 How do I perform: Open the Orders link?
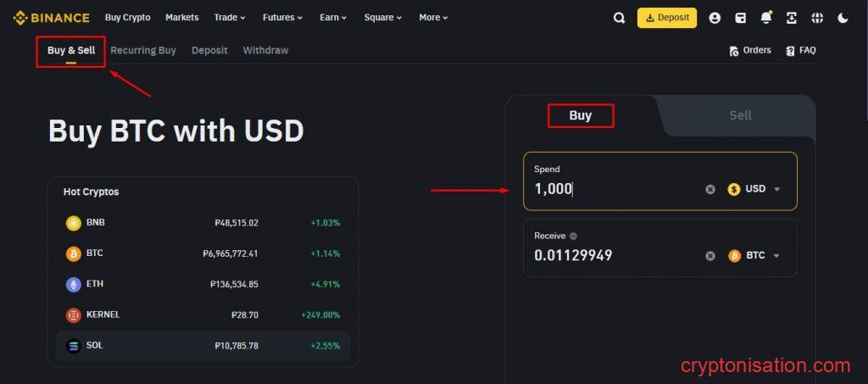click(x=750, y=50)
